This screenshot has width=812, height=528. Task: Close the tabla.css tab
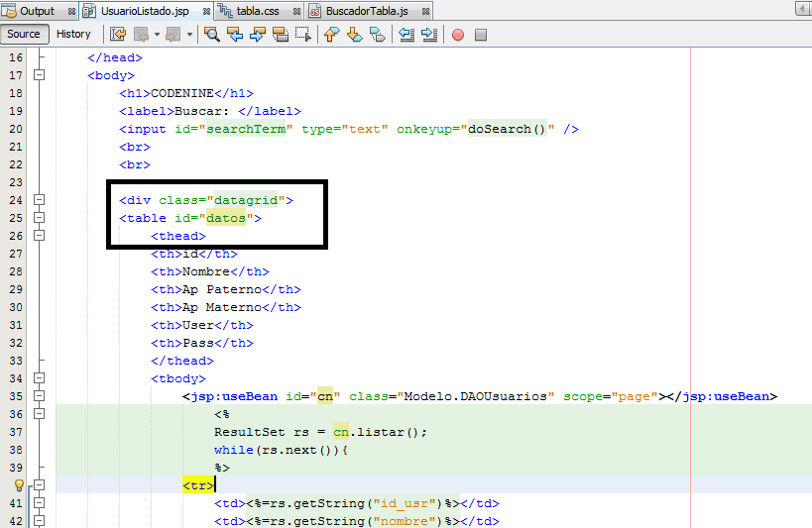click(x=296, y=11)
